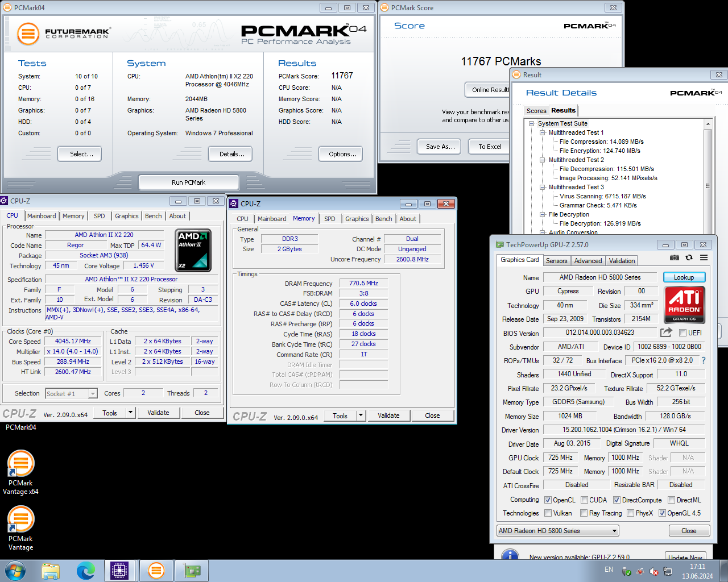This screenshot has width=728, height=582.
Task: Collapse the File Decryption node
Action: [543, 214]
